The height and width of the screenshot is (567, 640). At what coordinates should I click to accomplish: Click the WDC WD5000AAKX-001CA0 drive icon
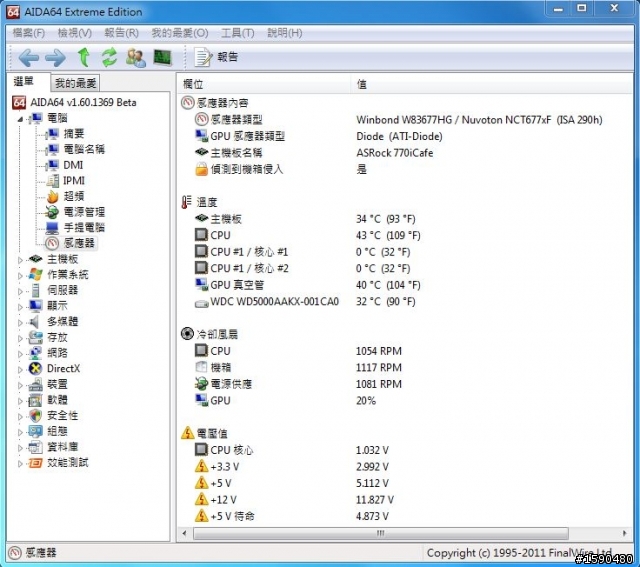tap(201, 303)
